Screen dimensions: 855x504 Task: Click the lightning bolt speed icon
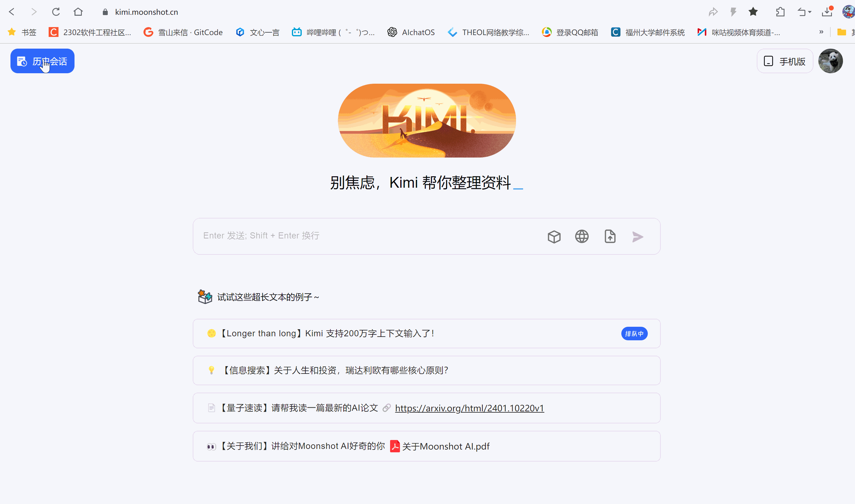(x=733, y=12)
